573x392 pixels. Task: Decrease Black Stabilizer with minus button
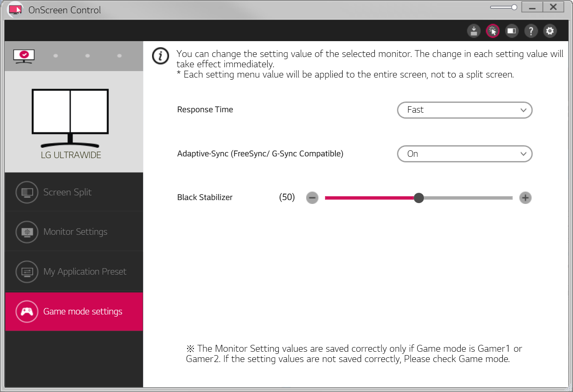coord(312,198)
